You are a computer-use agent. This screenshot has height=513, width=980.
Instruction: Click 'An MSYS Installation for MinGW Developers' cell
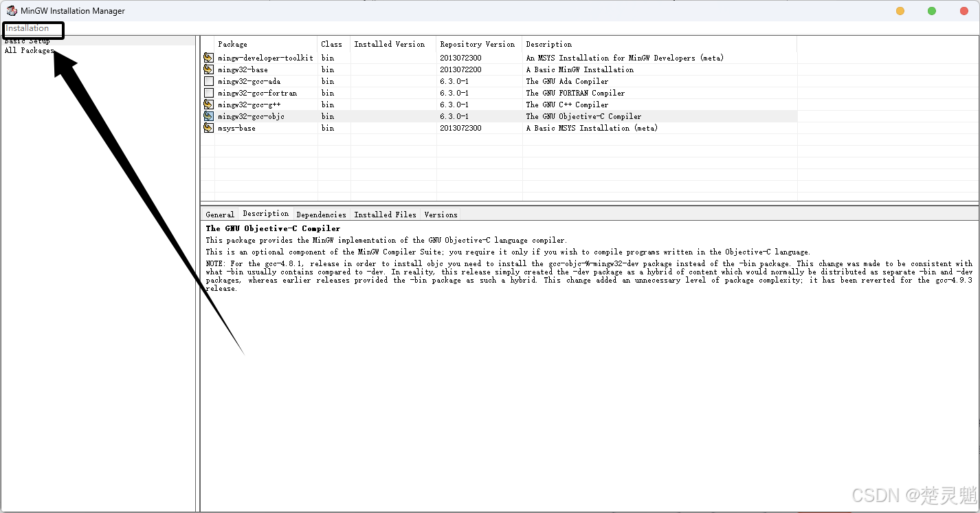click(625, 58)
